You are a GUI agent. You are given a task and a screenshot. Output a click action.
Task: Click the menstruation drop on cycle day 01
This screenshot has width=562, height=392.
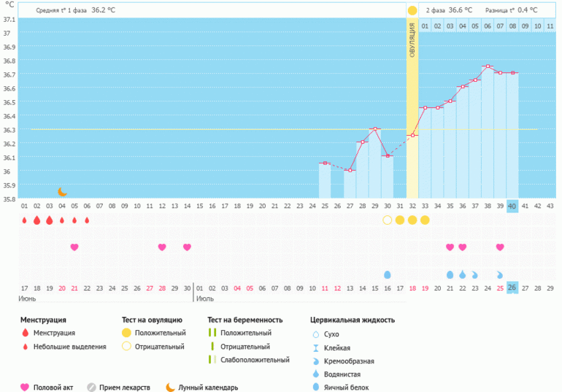24,220
